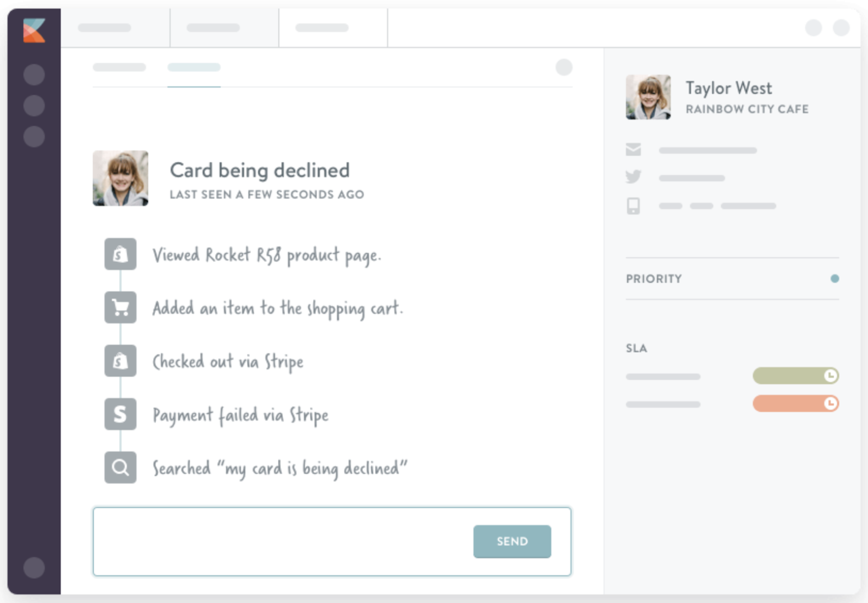This screenshot has height=603, width=868.
Task: Click the email envelope icon in profile
Action: click(633, 150)
